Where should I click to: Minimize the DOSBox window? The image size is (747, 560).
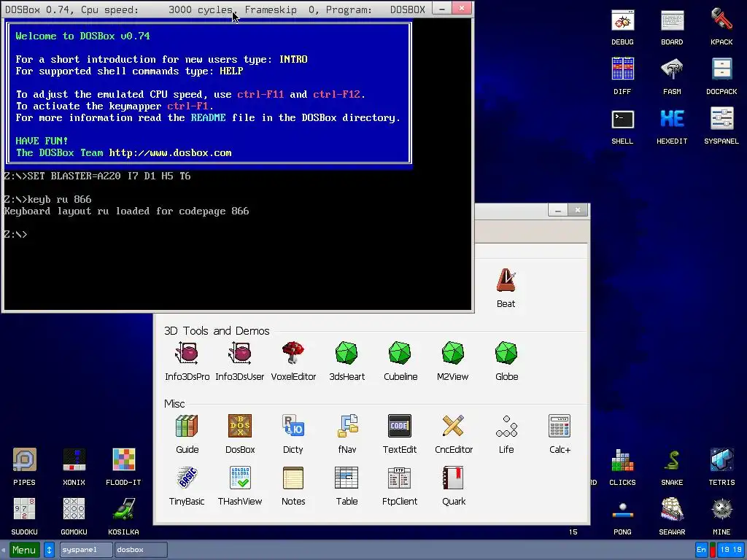point(442,9)
